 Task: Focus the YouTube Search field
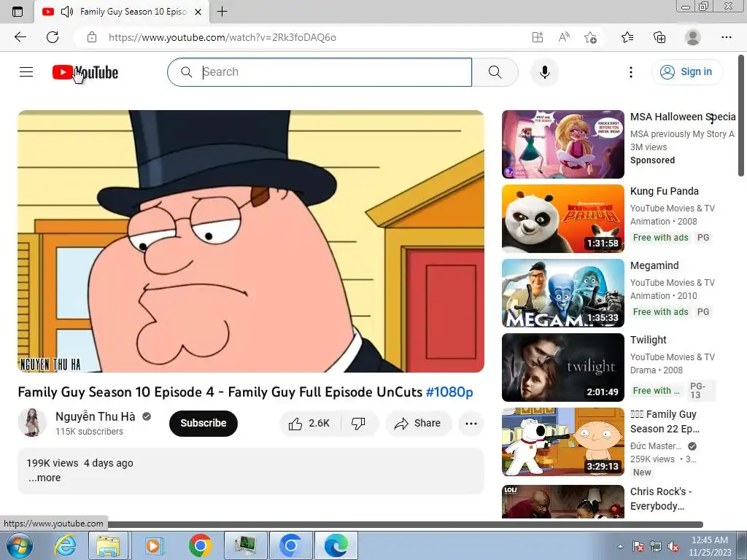(x=320, y=72)
